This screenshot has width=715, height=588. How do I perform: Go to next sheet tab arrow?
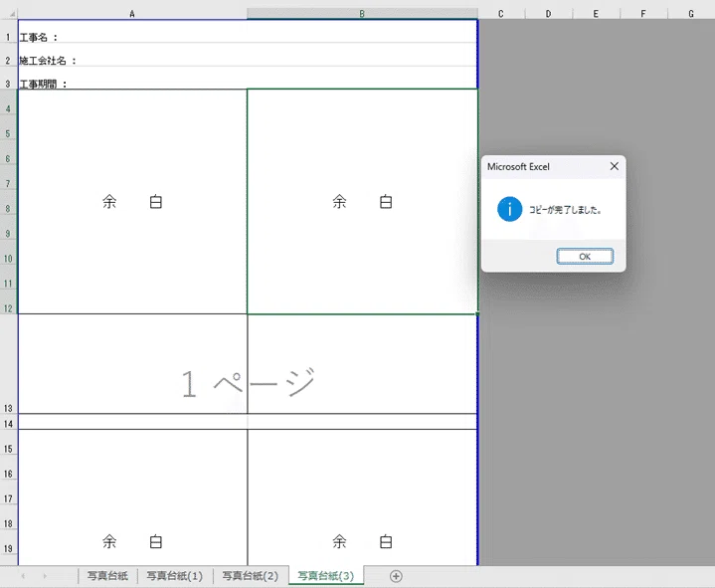coord(45,576)
